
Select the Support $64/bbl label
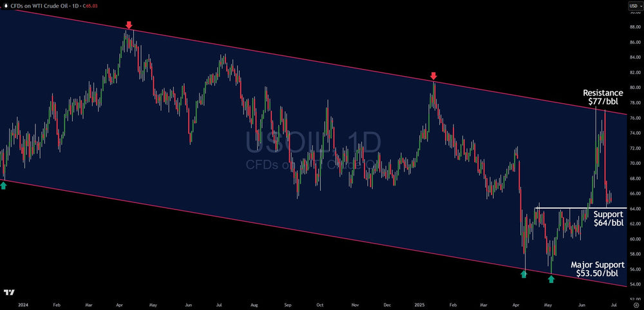(x=607, y=218)
